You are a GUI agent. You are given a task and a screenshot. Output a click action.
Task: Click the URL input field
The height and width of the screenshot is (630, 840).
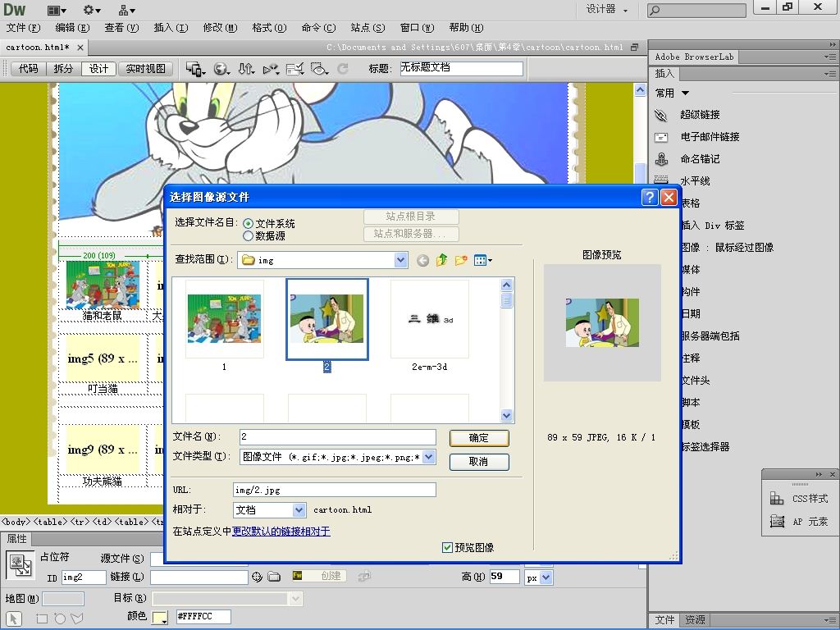335,490
